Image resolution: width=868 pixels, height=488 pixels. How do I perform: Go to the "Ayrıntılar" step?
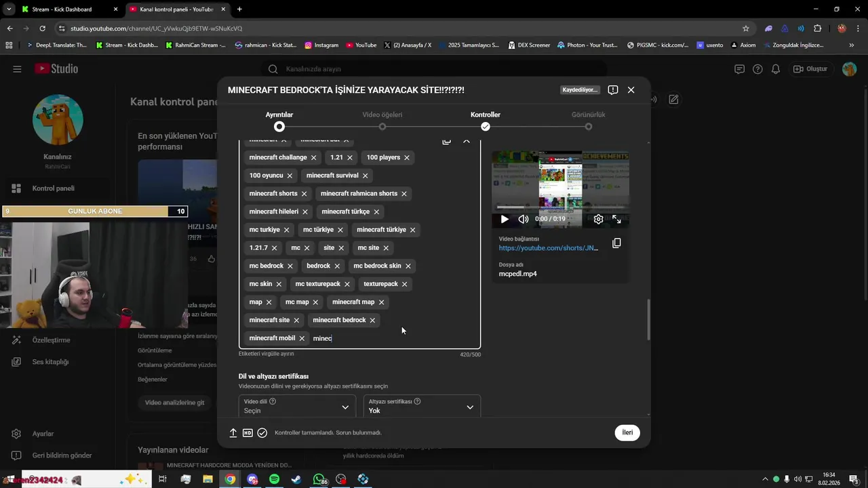279,121
